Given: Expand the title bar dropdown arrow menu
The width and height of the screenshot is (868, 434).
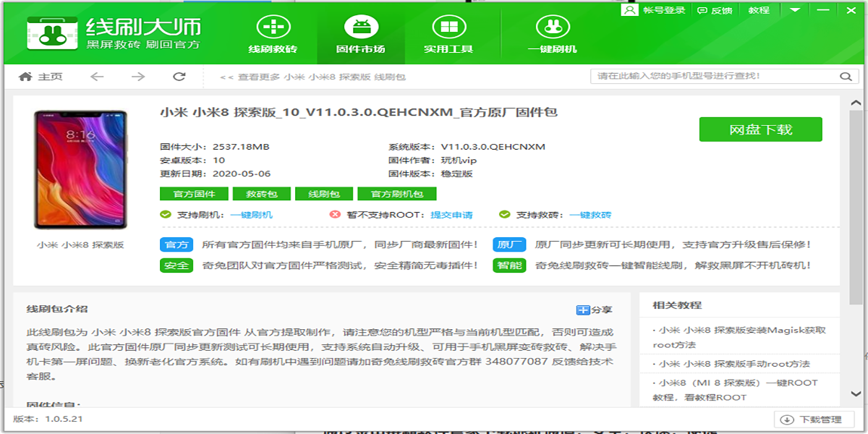Looking at the screenshot, I should 795,10.
